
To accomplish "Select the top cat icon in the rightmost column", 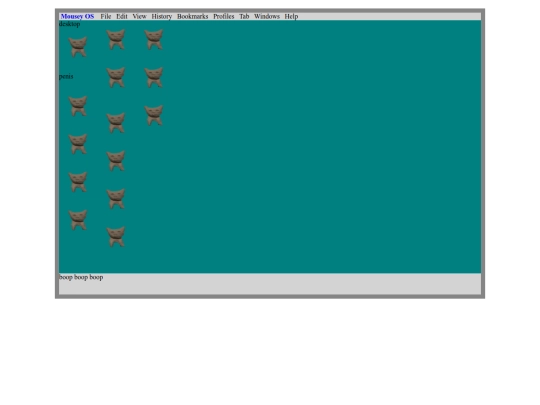I will pyautogui.click(x=154, y=39).
